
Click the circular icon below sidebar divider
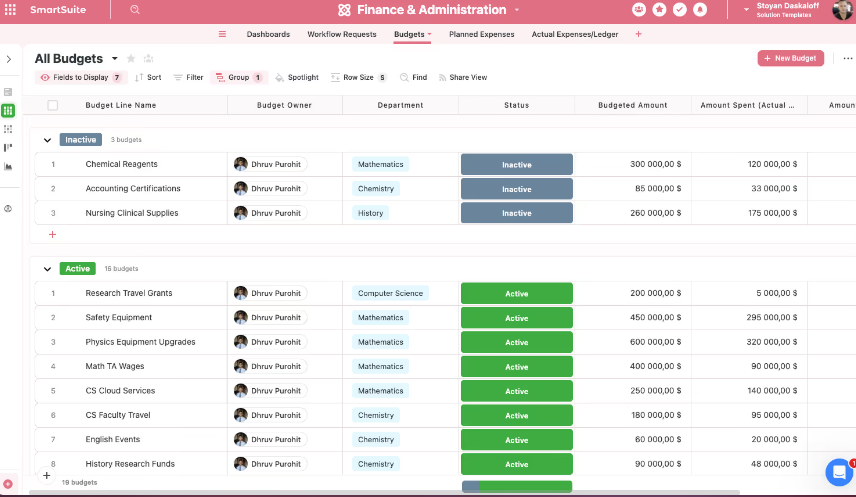pyautogui.click(x=8, y=209)
